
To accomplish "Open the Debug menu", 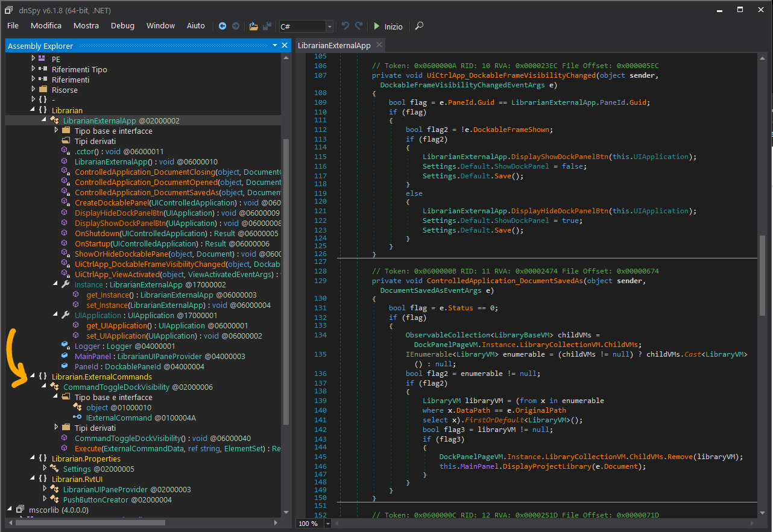I will 122,26.
